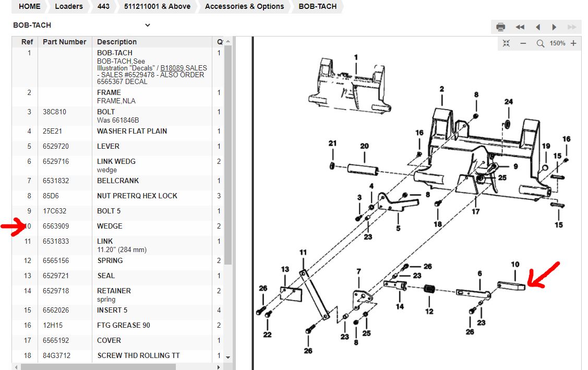Viewport: 588px width, 370px height.
Task: Sort by Part Number column header
Action: pyautogui.click(x=65, y=42)
